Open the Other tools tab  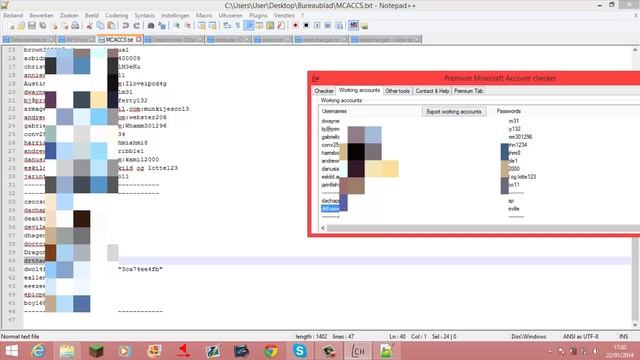tap(397, 91)
